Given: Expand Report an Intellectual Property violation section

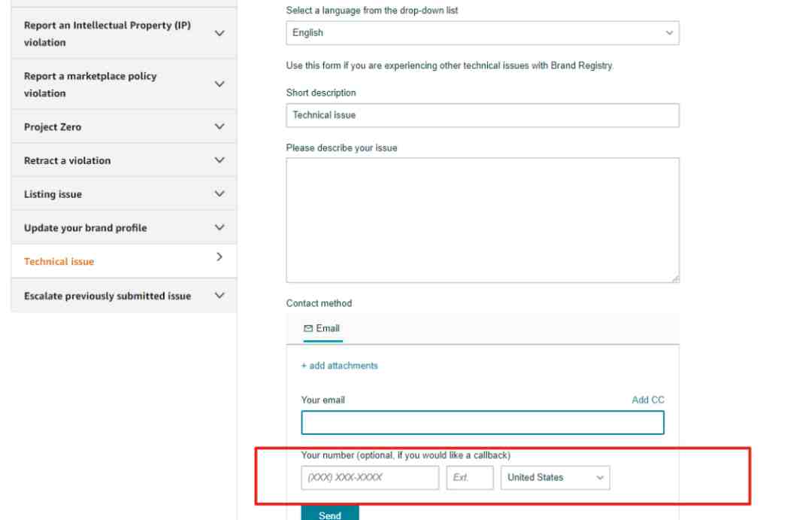Looking at the screenshot, I should point(220,33).
